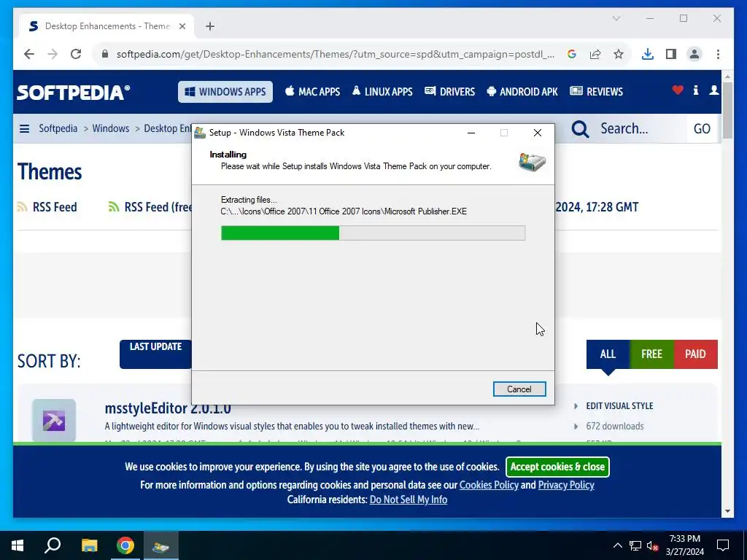
Task: Bookmark this page with the star icon
Action: tap(619, 54)
